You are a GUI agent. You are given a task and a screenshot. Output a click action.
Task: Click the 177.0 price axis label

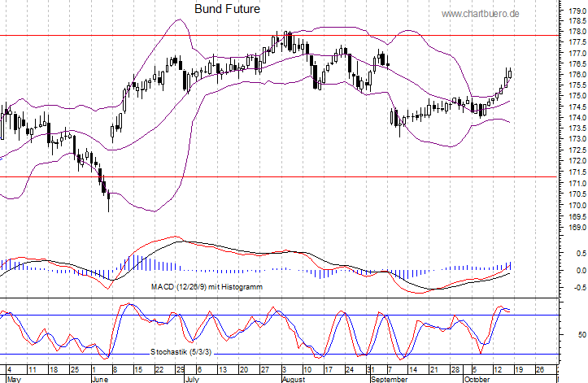click(x=577, y=54)
